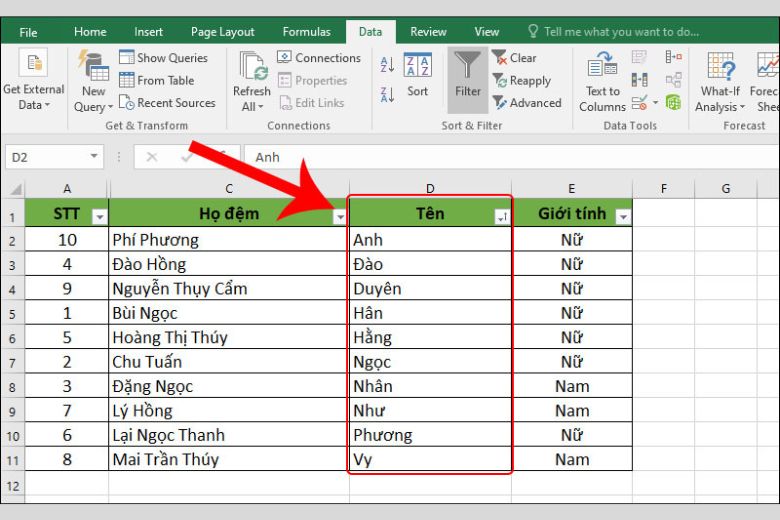Click the Filter funnel button
This screenshot has width=780, height=520.
468,80
